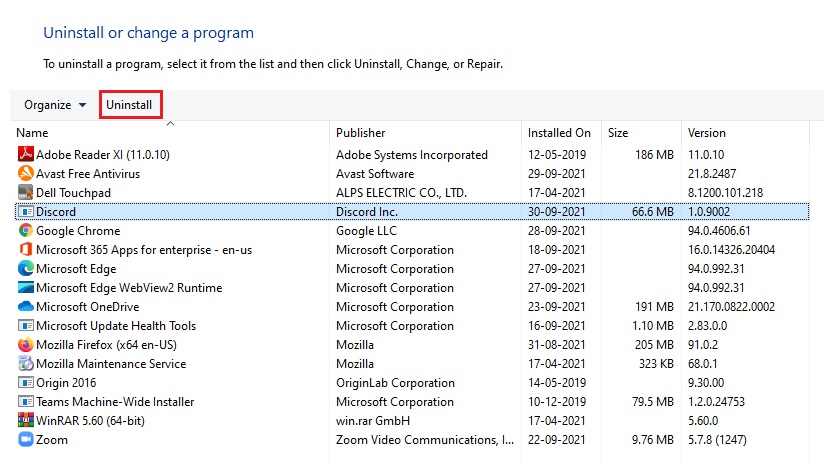Sort by Size column header
824x466 pixels.
click(x=618, y=133)
